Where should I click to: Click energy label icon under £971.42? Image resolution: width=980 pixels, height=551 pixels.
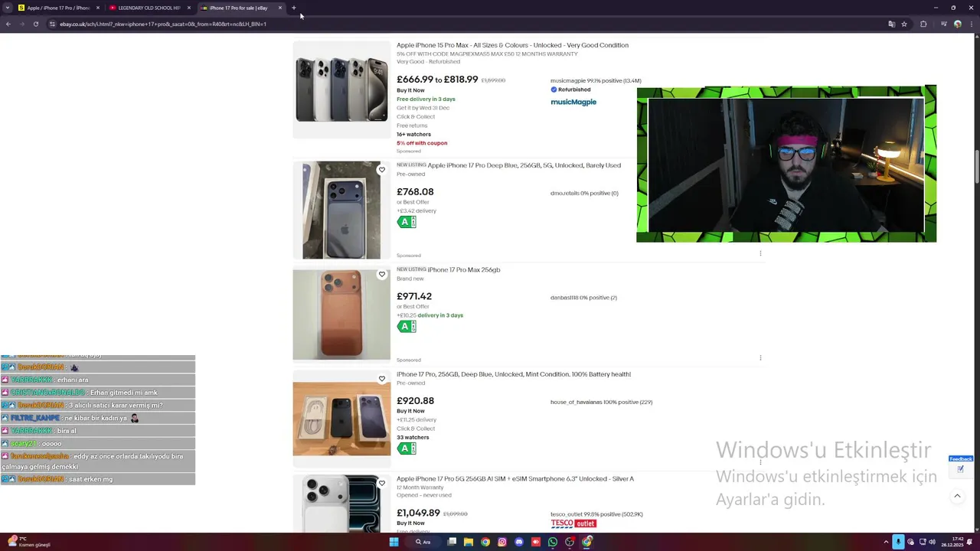[407, 326]
